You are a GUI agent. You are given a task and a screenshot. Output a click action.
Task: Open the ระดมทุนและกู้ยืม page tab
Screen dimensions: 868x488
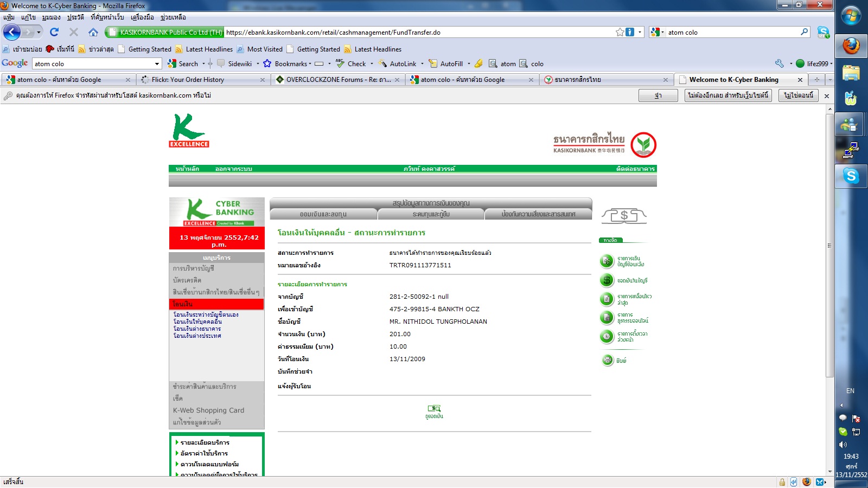(431, 214)
